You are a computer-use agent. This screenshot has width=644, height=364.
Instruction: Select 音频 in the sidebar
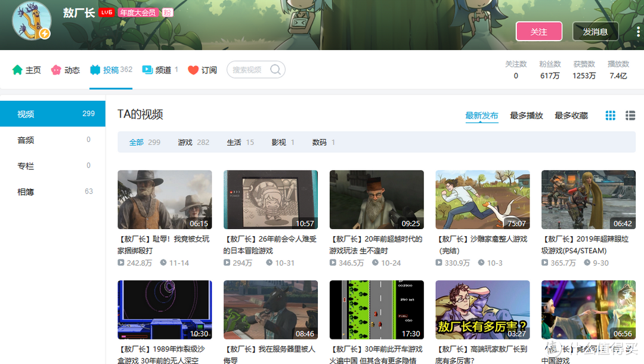[52, 140]
